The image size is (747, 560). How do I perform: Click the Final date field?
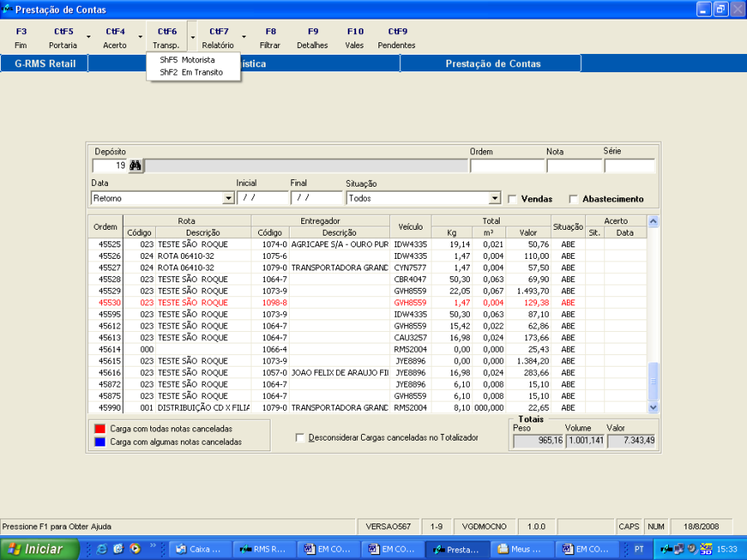[x=316, y=198]
